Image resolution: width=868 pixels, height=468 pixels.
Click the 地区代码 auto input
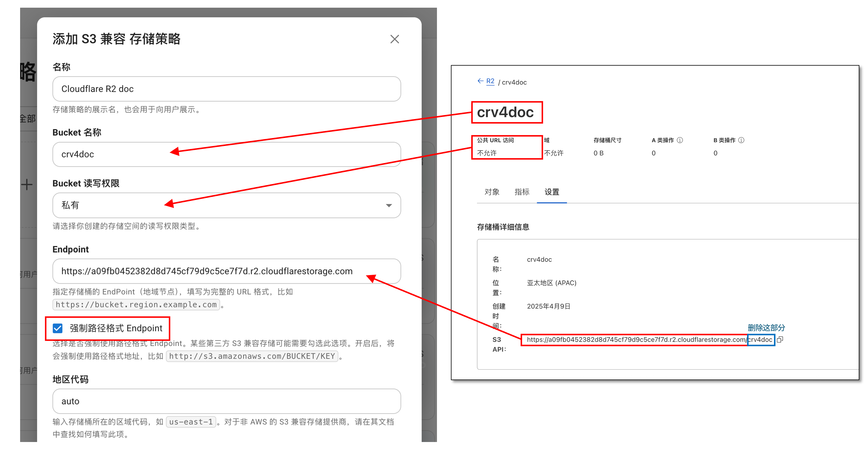tap(226, 401)
